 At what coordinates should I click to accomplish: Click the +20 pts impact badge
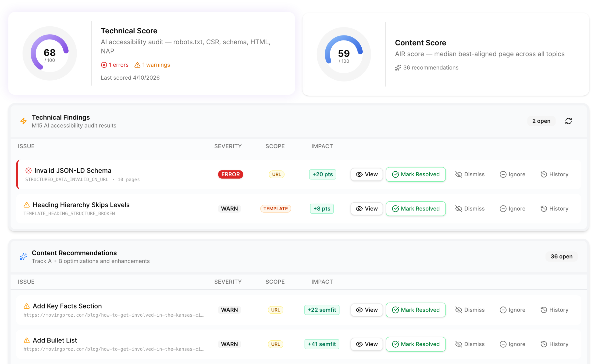point(323,174)
